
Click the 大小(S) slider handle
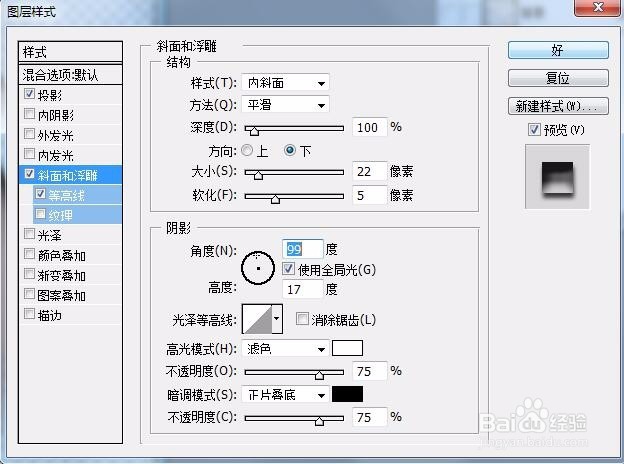point(258,175)
